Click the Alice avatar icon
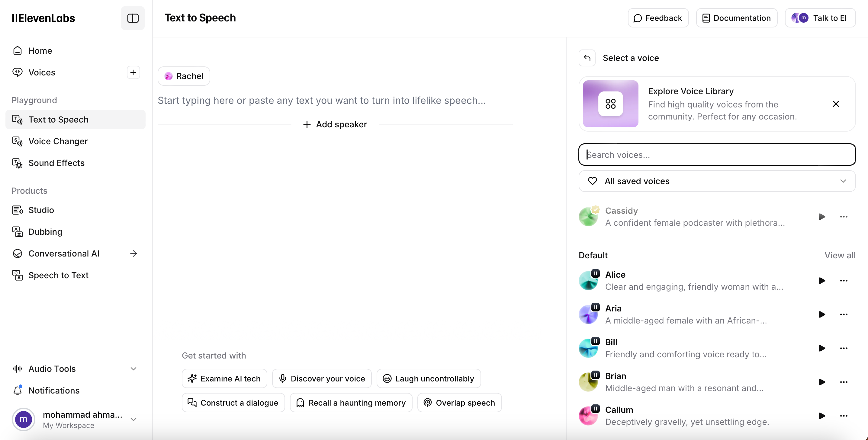868x440 pixels. pos(588,280)
